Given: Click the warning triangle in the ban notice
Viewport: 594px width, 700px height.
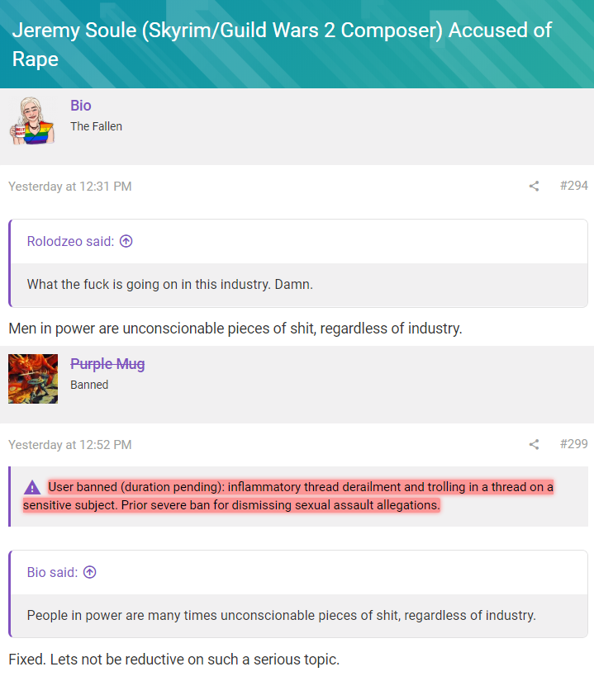Looking at the screenshot, I should click(31, 487).
